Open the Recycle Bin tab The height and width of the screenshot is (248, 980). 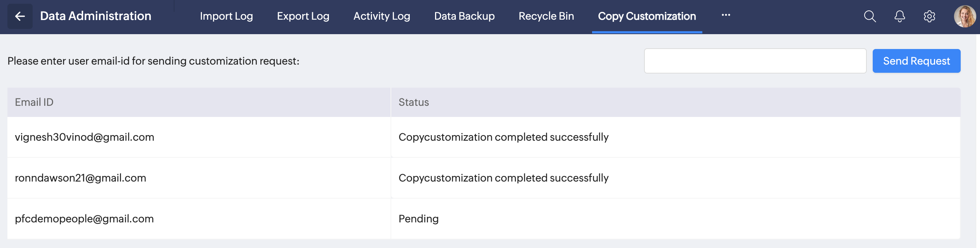click(546, 16)
